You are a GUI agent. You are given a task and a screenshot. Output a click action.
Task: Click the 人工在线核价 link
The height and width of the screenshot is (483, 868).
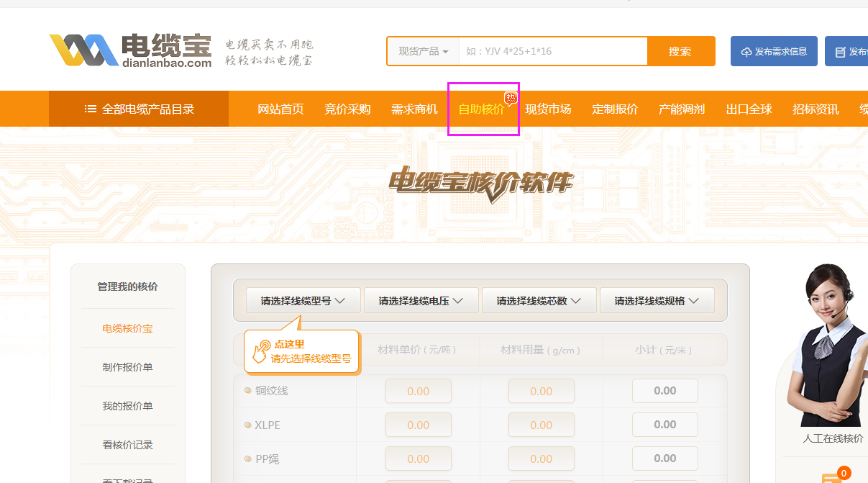click(x=833, y=438)
